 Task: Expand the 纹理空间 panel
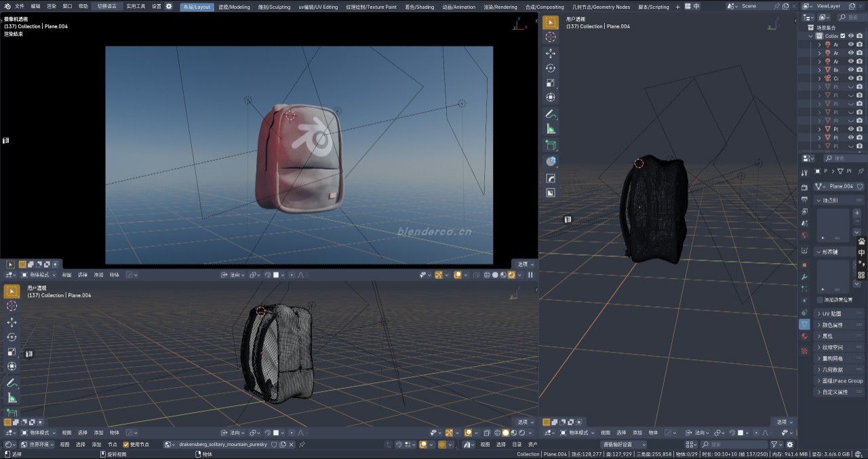pyautogui.click(x=840, y=347)
